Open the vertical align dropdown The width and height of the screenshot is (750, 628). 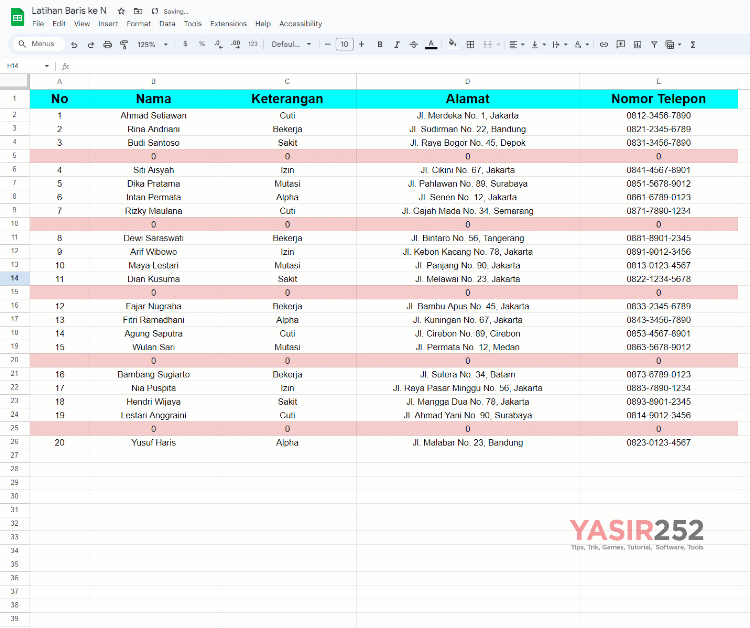[x=539, y=44]
